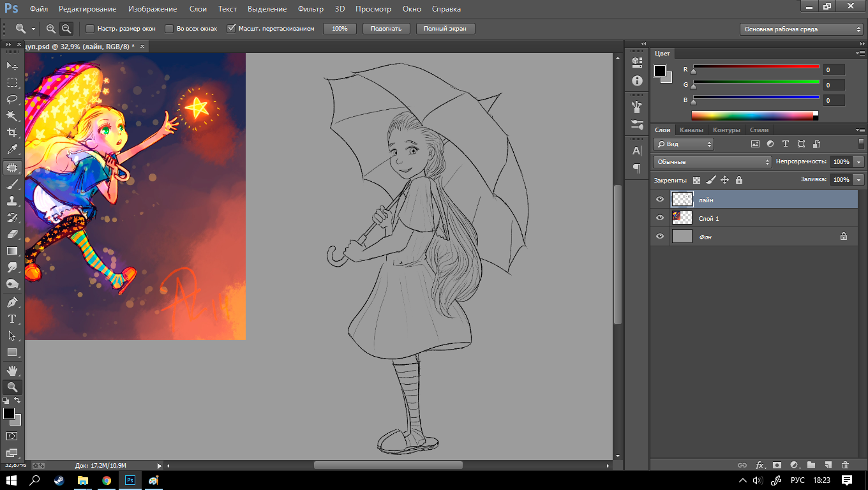The image size is (868, 490).
Task: Select the Eraser tool
Action: pos(12,234)
